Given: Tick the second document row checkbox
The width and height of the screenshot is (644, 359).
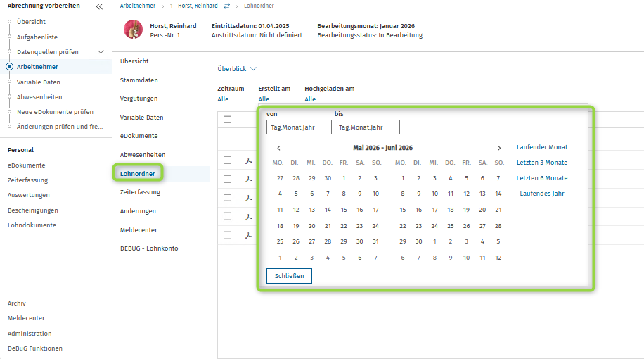Looking at the screenshot, I should [228, 179].
